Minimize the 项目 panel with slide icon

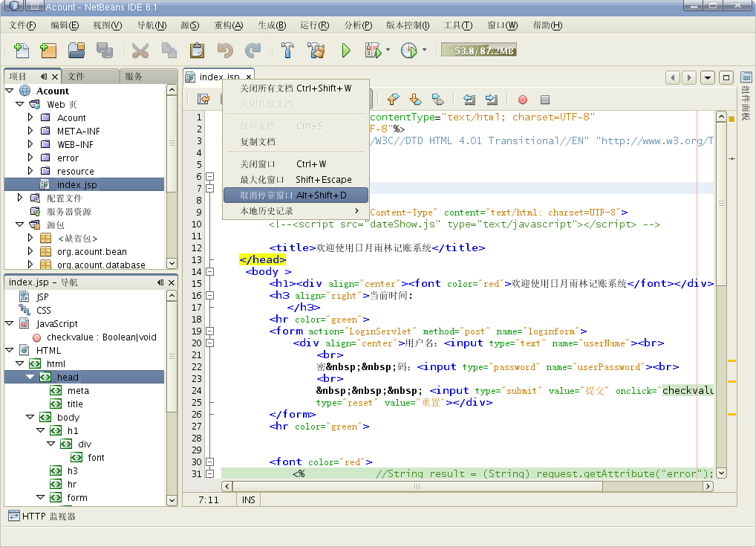(x=44, y=77)
